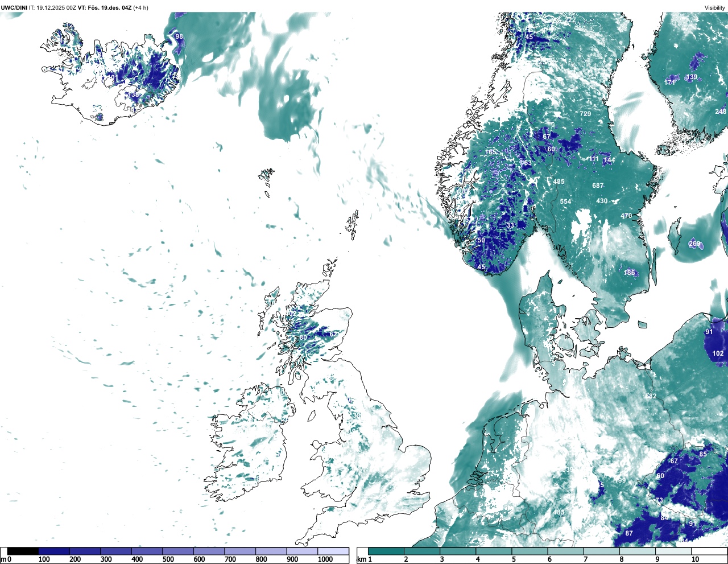Click the '682' value over Poland
The width and height of the screenshot is (728, 564).
[651, 397]
